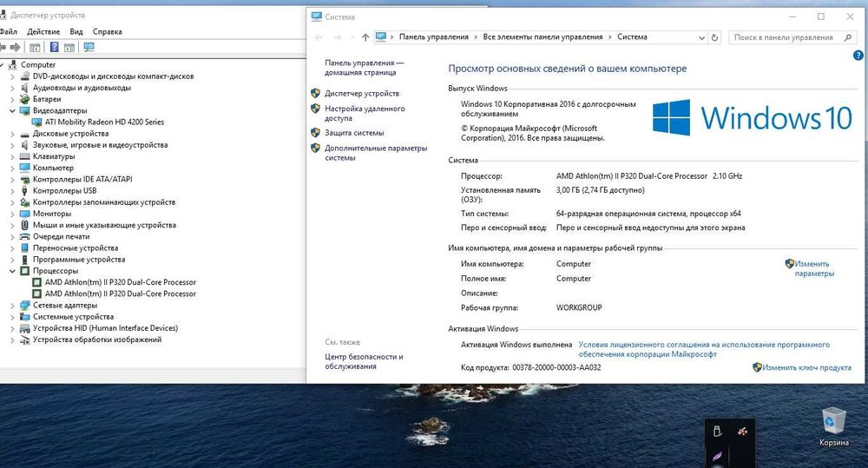Image resolution: width=868 pixels, height=468 pixels.
Task: Open the Действие menu
Action: click(43, 31)
